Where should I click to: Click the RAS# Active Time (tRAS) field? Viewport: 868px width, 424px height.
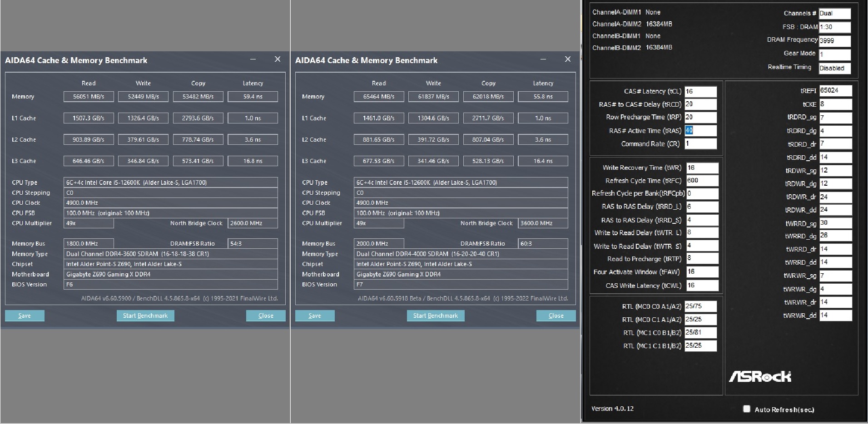point(700,131)
